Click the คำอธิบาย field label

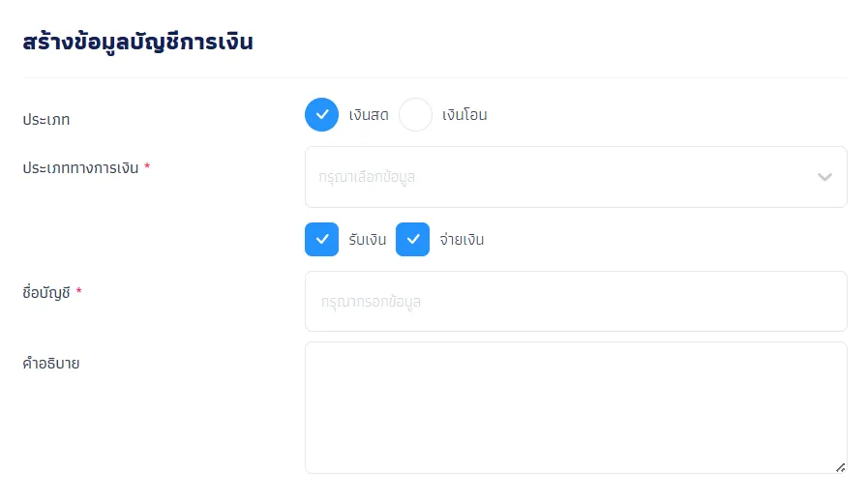[x=51, y=363]
